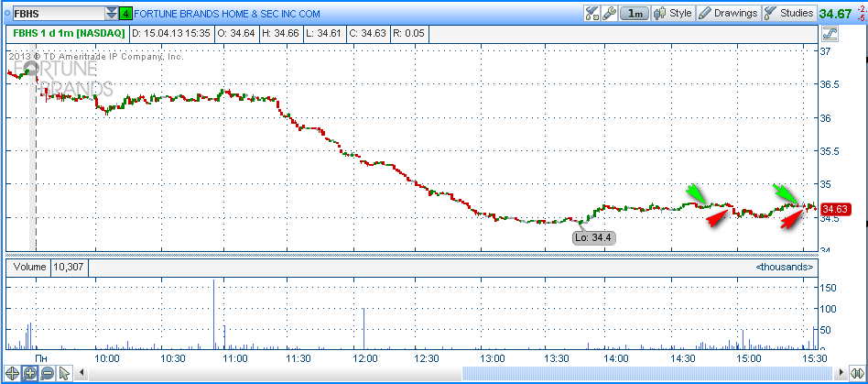Click the L: 34.61 low value

(324, 34)
